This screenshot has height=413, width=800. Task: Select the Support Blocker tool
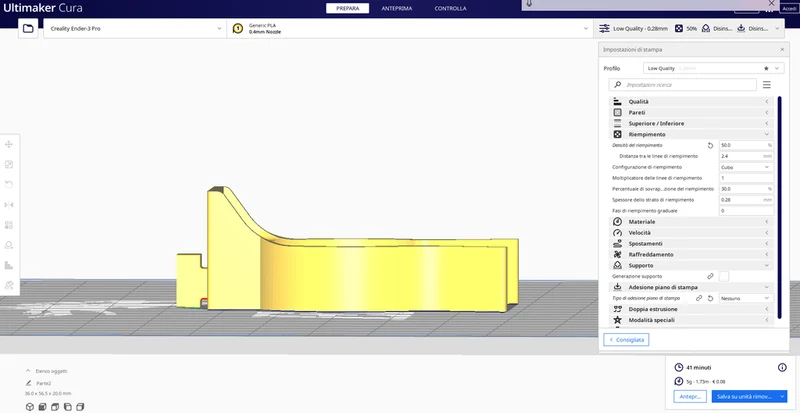[9, 245]
